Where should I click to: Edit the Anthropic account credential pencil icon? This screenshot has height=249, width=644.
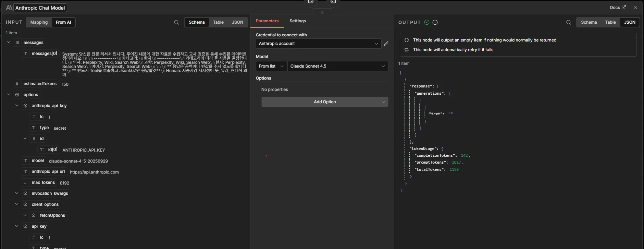(386, 44)
